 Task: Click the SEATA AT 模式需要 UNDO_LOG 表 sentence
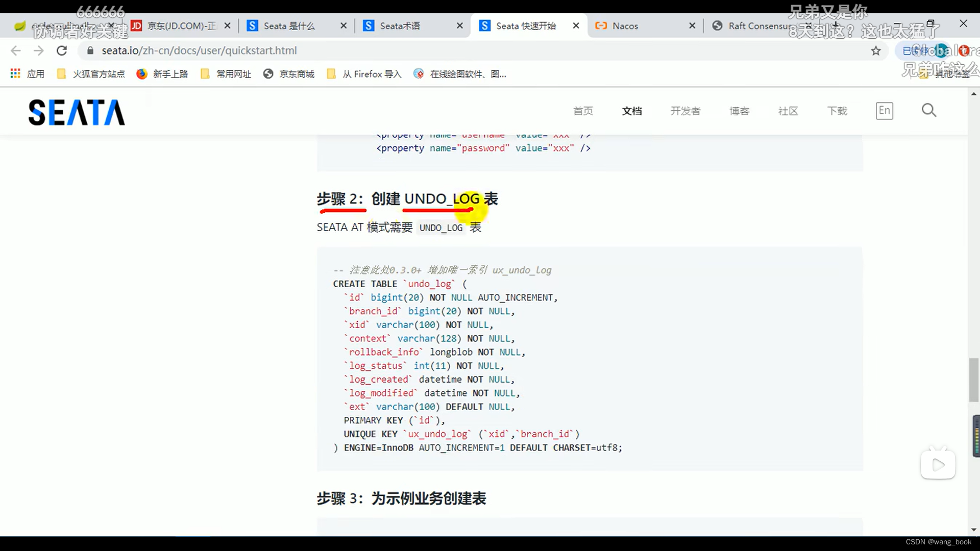399,228
